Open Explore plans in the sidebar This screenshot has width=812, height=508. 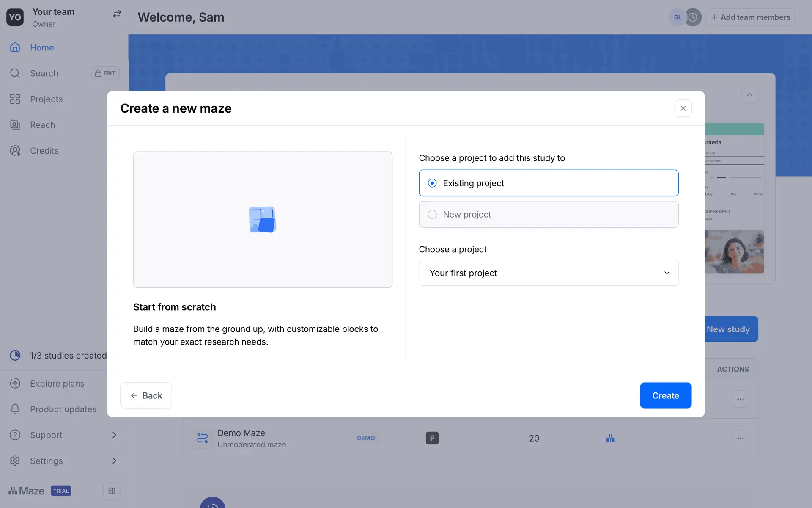coord(57,384)
